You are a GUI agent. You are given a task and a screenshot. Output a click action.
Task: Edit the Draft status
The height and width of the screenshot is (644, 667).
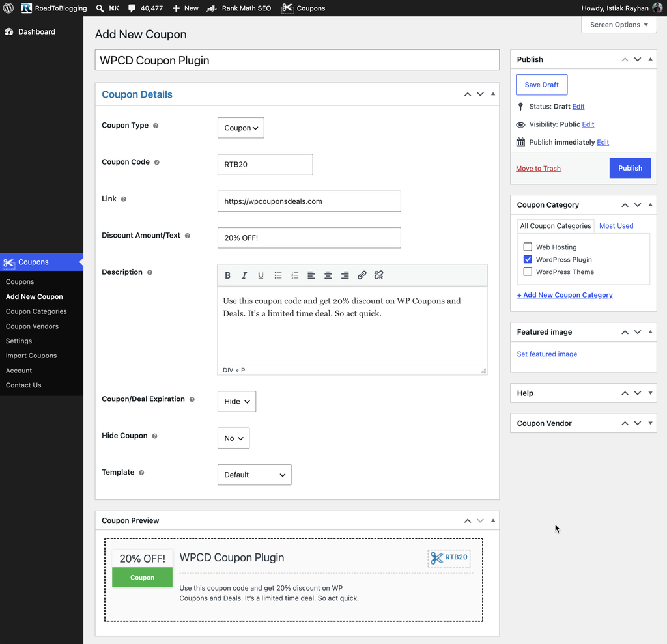click(578, 106)
